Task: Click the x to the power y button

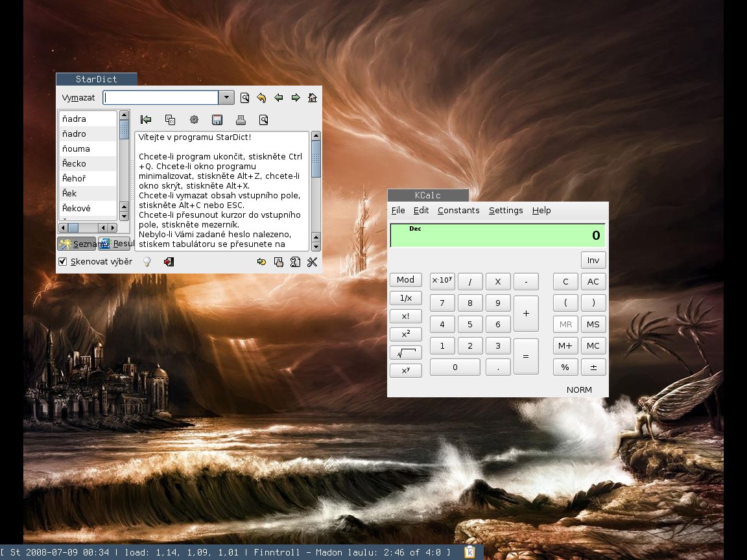Action: click(x=406, y=371)
